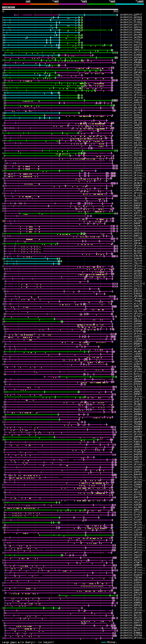Image resolution: width=146 pixels, height=644 pixels.
Task: Open hit UniRef100_Q9SIH2
Action: click(x=131, y=618)
